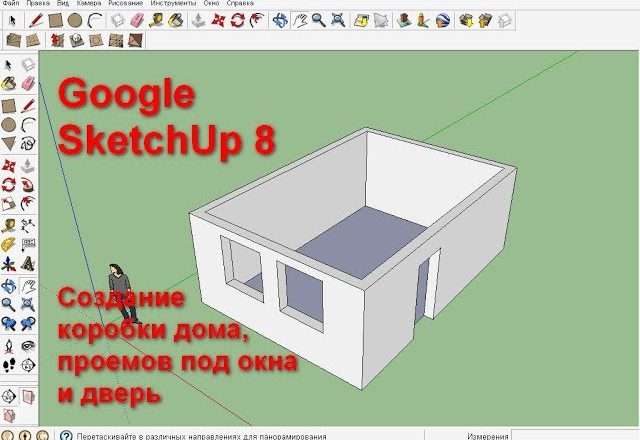Click the Next view icon
This screenshot has width=640, height=440.
coord(28,324)
